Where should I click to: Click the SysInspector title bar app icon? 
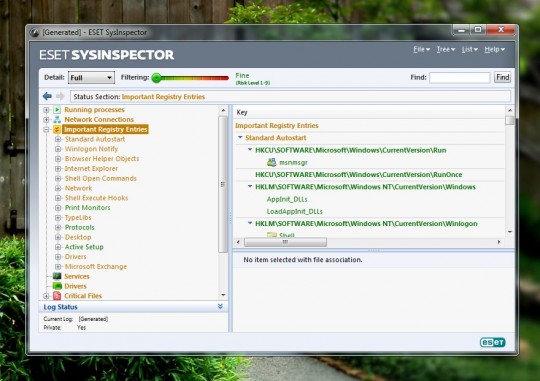click(34, 32)
